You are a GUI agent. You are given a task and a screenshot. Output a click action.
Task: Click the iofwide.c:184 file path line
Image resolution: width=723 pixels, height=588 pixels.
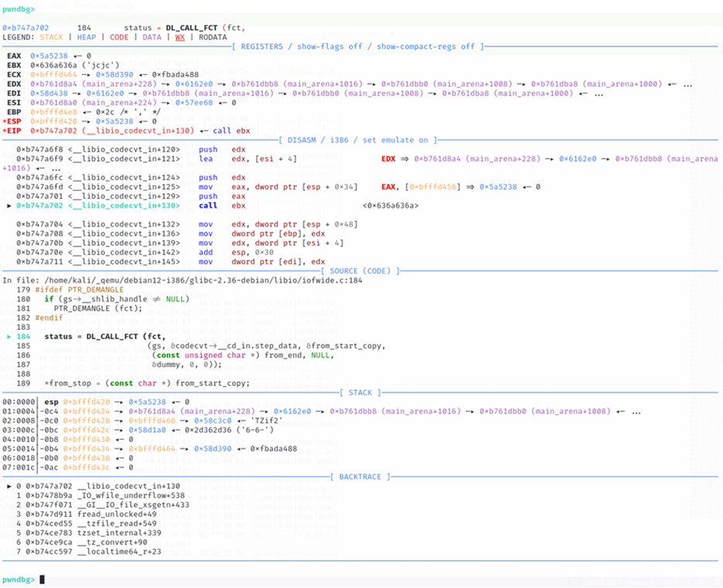(182, 280)
